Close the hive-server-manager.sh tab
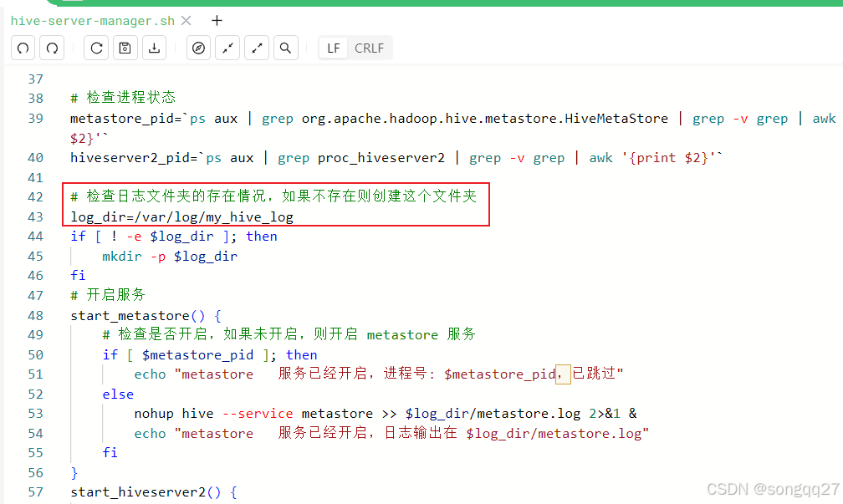 pos(186,20)
